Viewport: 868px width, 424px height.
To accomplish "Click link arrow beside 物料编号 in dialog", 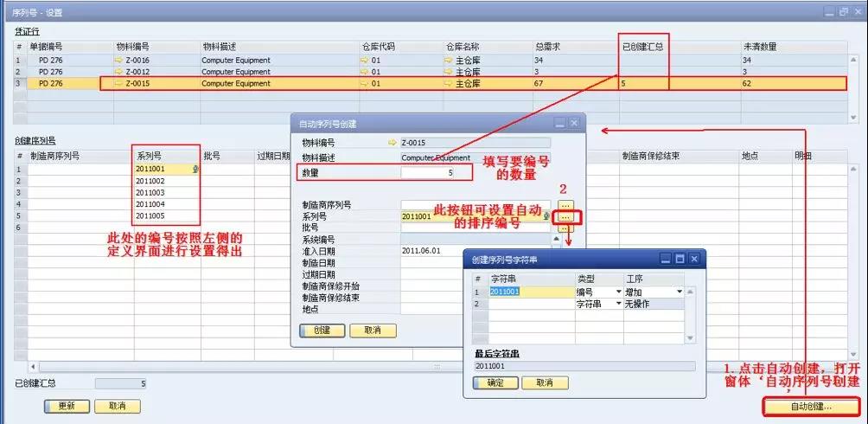I will (393, 143).
